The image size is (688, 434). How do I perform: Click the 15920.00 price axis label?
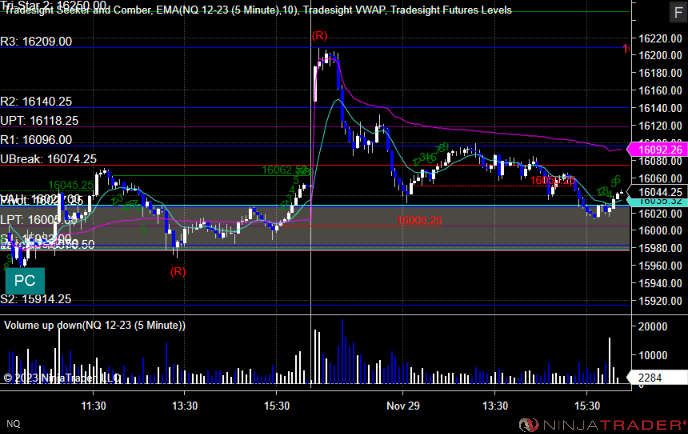660,301
